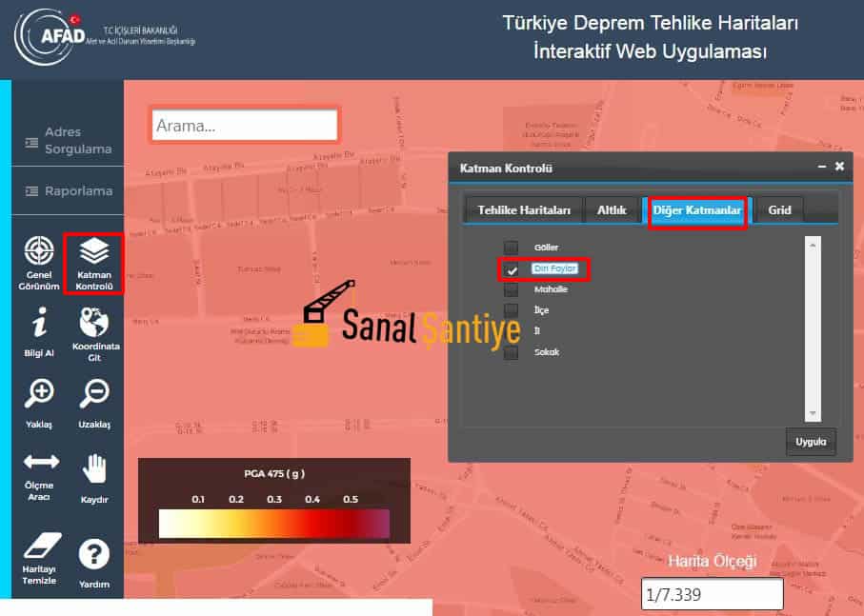Tick the Mahalle layer checkbox
Viewport: 864px width, 616px height.
(x=512, y=289)
